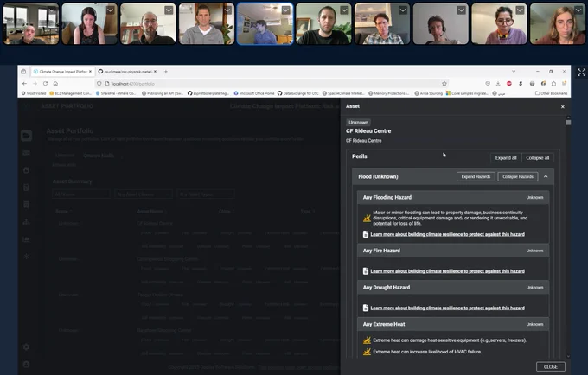The height and width of the screenshot is (375, 588).
Task: Click the impact icon beside the HVAC failure text
Action: (367, 352)
